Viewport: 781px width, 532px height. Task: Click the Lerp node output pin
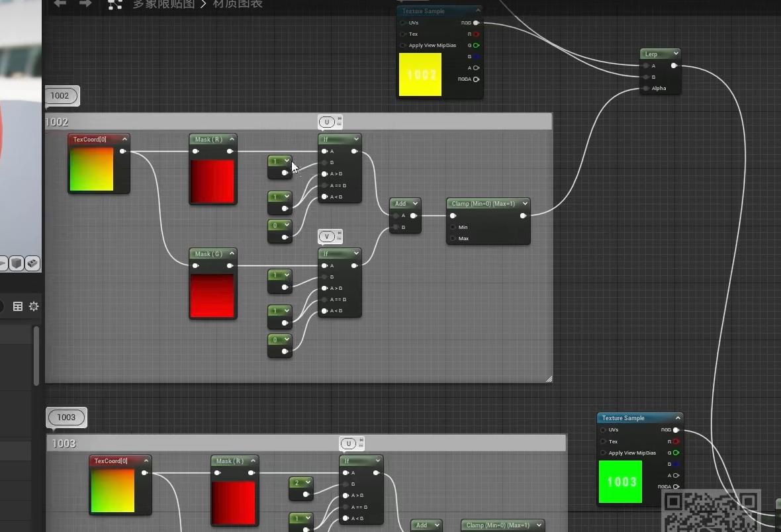[x=674, y=66]
